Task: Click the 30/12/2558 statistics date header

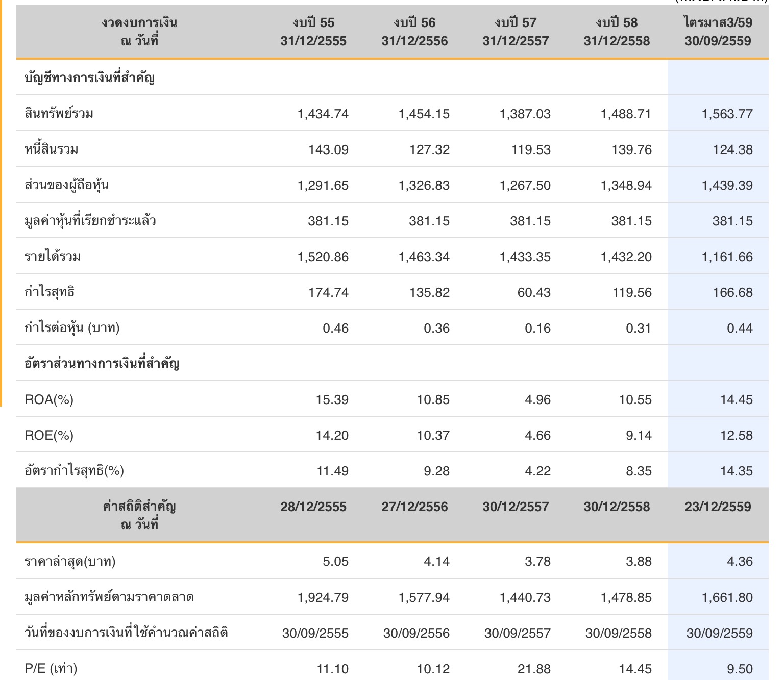Action: (617, 507)
